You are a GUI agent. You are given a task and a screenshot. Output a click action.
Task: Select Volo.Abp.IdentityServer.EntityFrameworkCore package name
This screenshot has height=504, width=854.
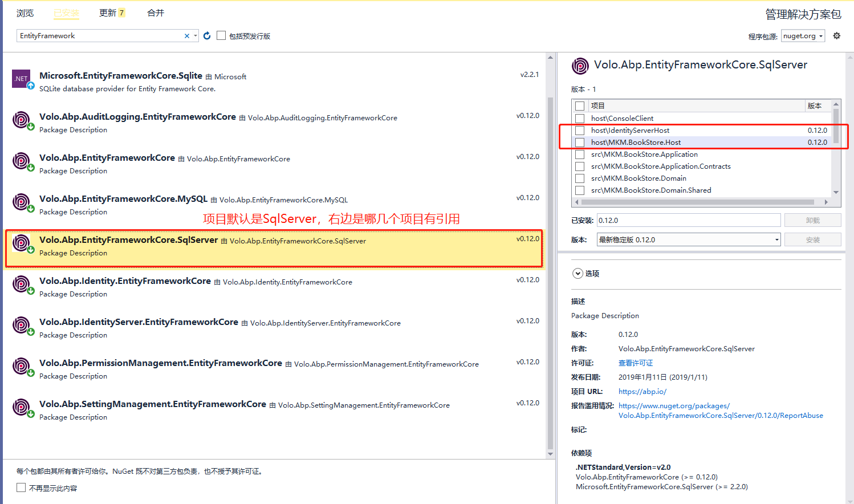pyautogui.click(x=139, y=322)
